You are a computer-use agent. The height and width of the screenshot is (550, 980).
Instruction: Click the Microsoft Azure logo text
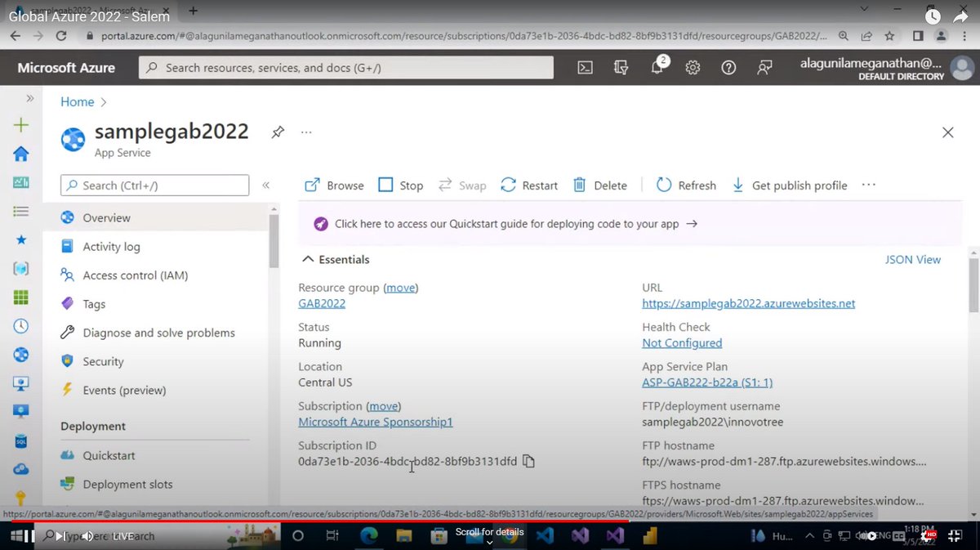[66, 68]
